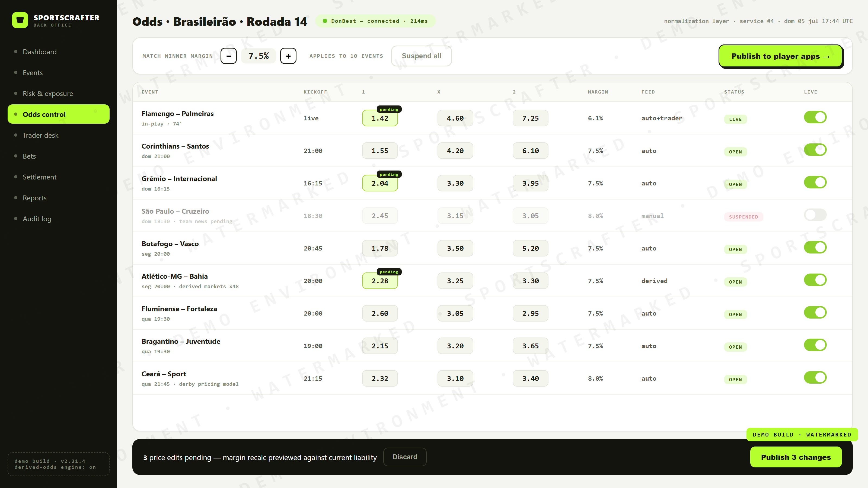Click LIVE status badge for Flamengo row
The image size is (868, 488).
coord(735,119)
